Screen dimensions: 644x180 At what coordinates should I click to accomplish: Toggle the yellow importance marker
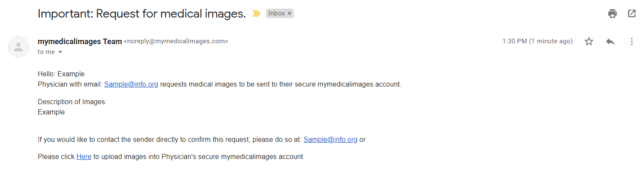(256, 14)
